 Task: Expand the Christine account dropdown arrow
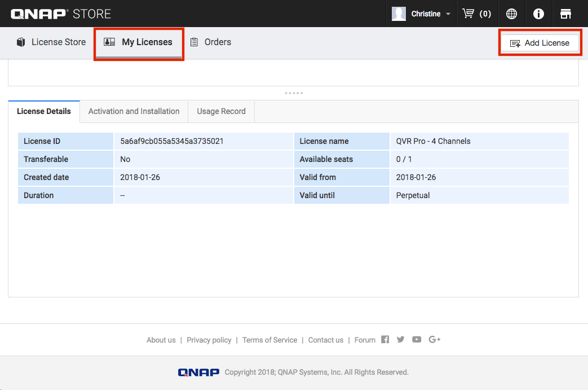[x=448, y=14]
